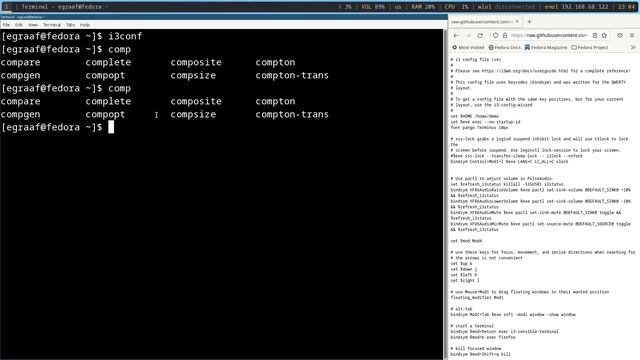The image size is (640, 360).
Task: Click the 'set $mod Mod4' line
Action: point(466,241)
